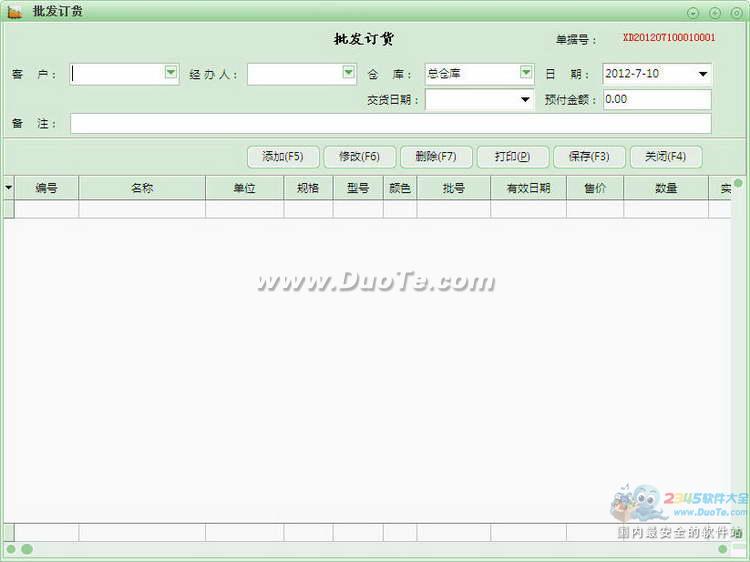Screen dimensions: 750x562
Task: Click the 关闭(F4) close button
Action: tap(665, 157)
